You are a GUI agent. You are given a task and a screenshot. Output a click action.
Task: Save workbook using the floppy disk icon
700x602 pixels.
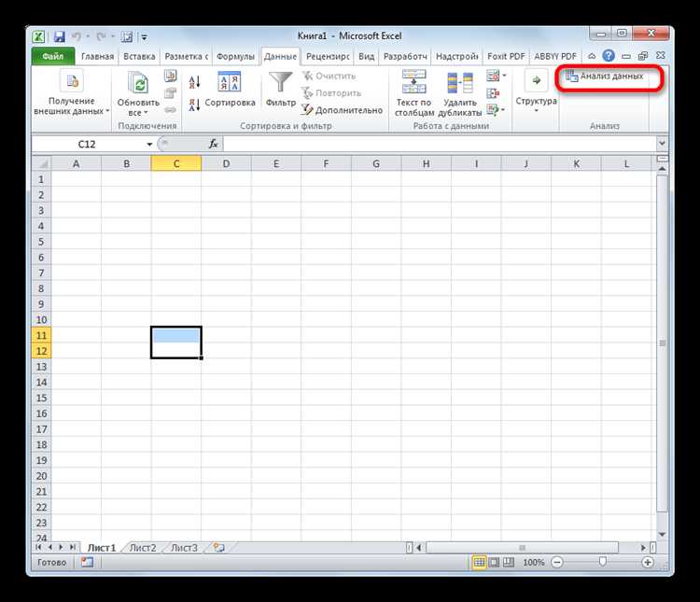click(59, 36)
